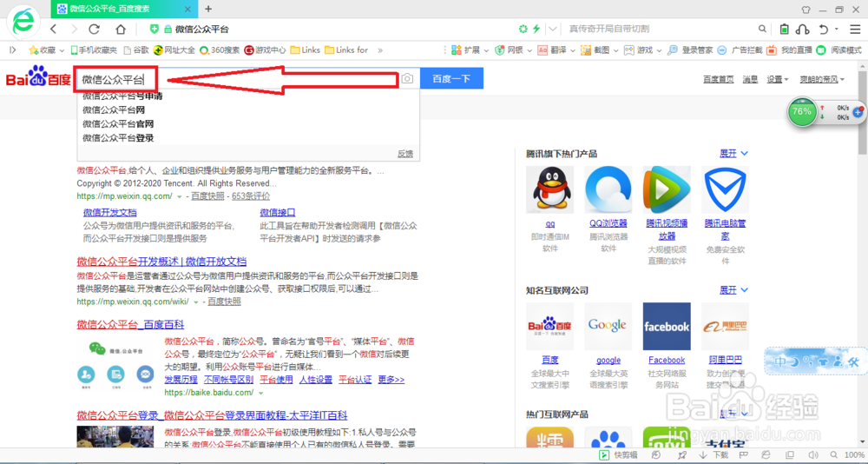Open the 微信接口 link
This screenshot has height=464, width=868.
(x=278, y=212)
